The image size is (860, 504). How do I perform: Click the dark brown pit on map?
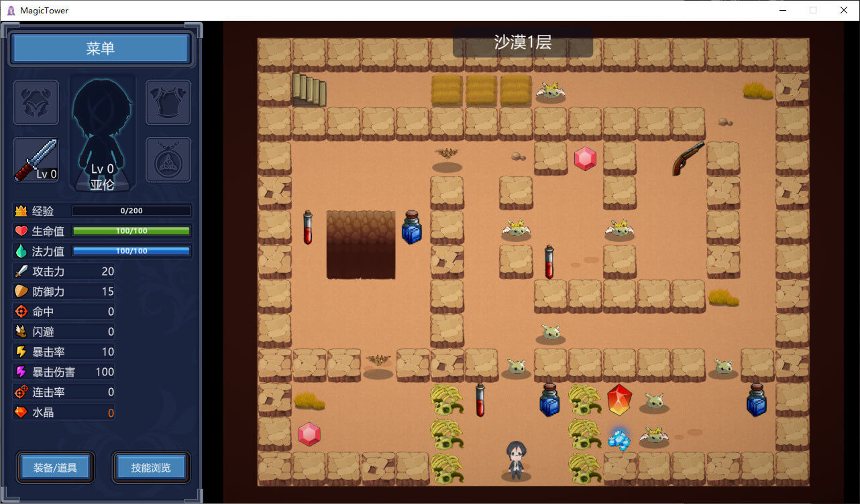tap(361, 245)
